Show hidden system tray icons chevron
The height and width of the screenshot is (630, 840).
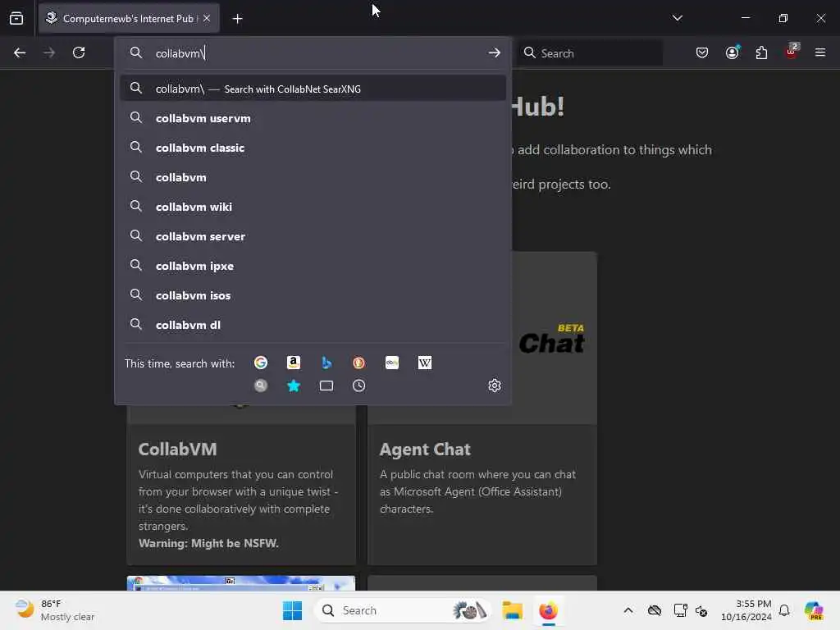coord(628,610)
